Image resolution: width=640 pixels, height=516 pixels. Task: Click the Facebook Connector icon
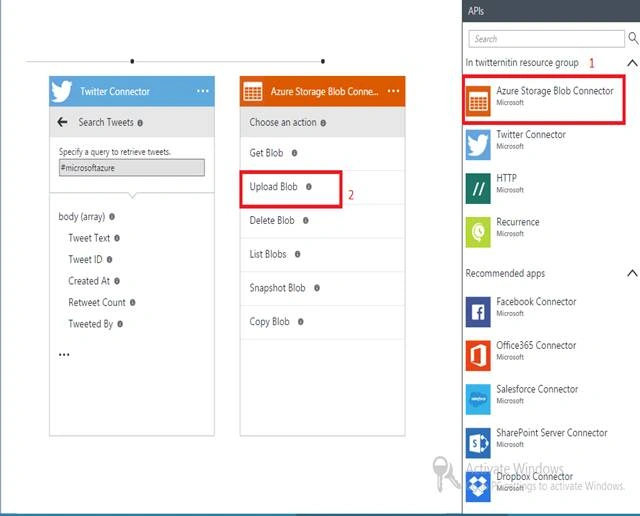point(478,312)
